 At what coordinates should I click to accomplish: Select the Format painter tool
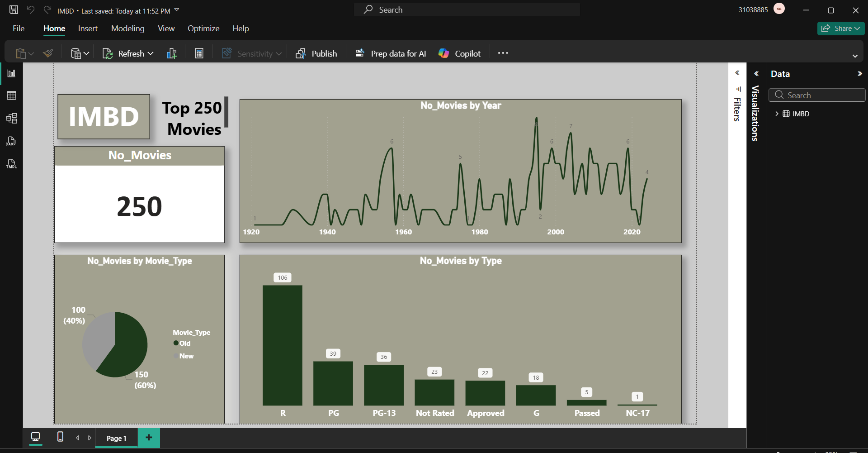(x=48, y=53)
